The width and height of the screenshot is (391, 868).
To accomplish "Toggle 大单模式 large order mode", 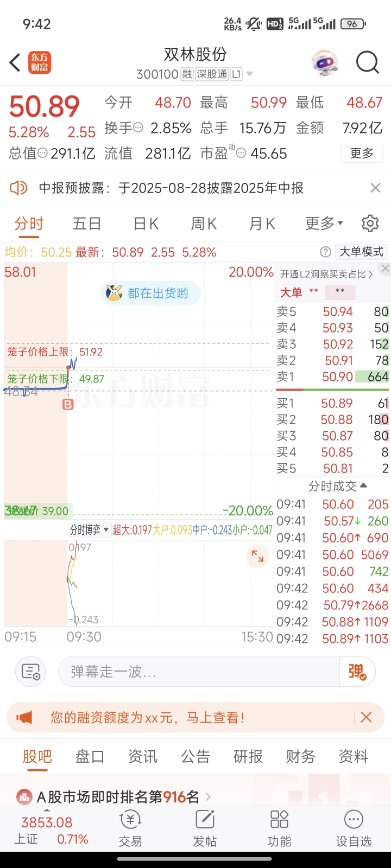I will [361, 252].
